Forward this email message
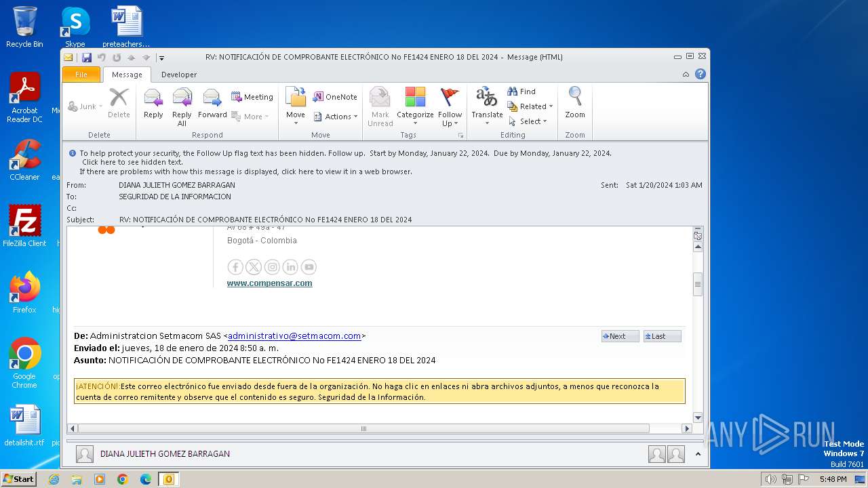 coord(212,104)
